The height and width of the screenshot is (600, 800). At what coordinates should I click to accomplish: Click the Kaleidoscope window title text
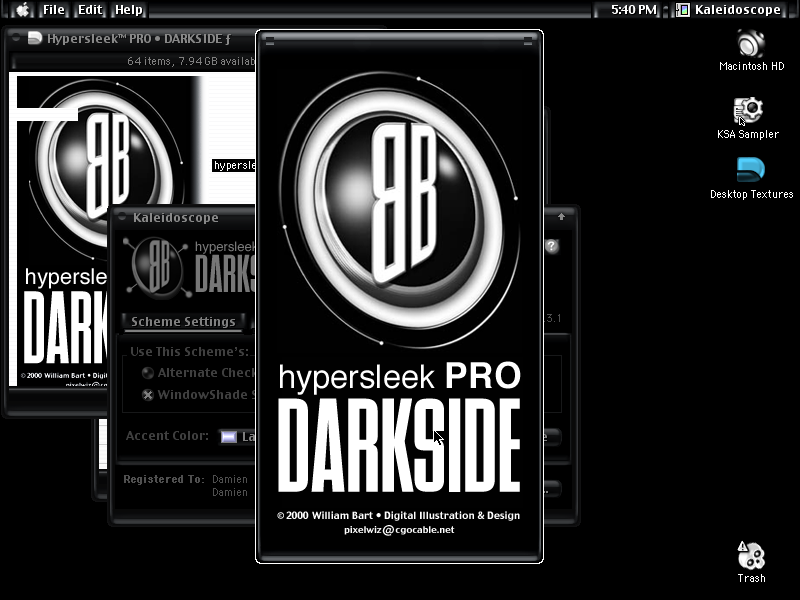pyautogui.click(x=176, y=218)
